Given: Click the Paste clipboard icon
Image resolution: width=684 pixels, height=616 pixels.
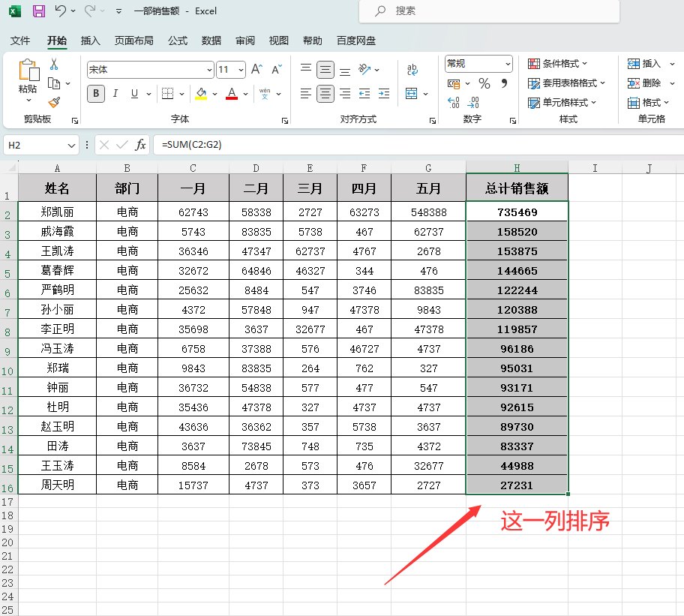Looking at the screenshot, I should click(x=28, y=71).
